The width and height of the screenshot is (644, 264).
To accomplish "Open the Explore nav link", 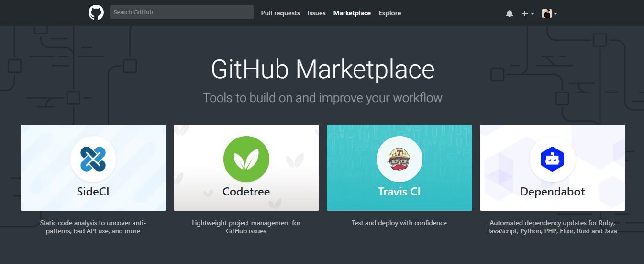I will tap(390, 13).
